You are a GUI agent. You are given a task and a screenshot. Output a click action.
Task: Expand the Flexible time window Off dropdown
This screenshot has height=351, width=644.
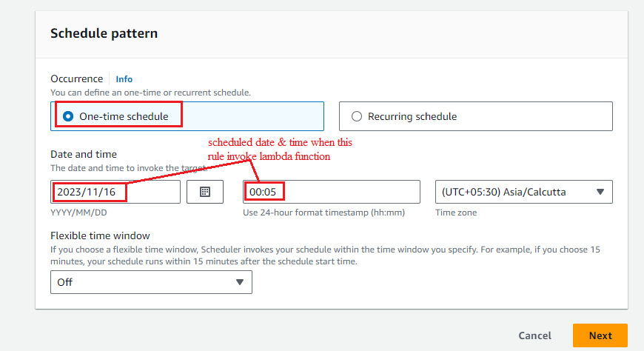point(151,282)
